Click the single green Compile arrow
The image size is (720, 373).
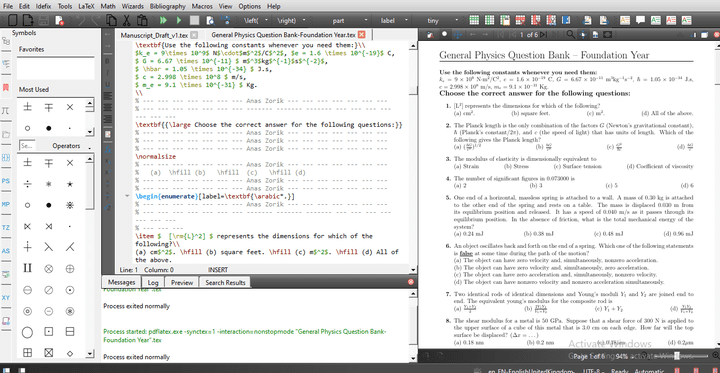179,20
